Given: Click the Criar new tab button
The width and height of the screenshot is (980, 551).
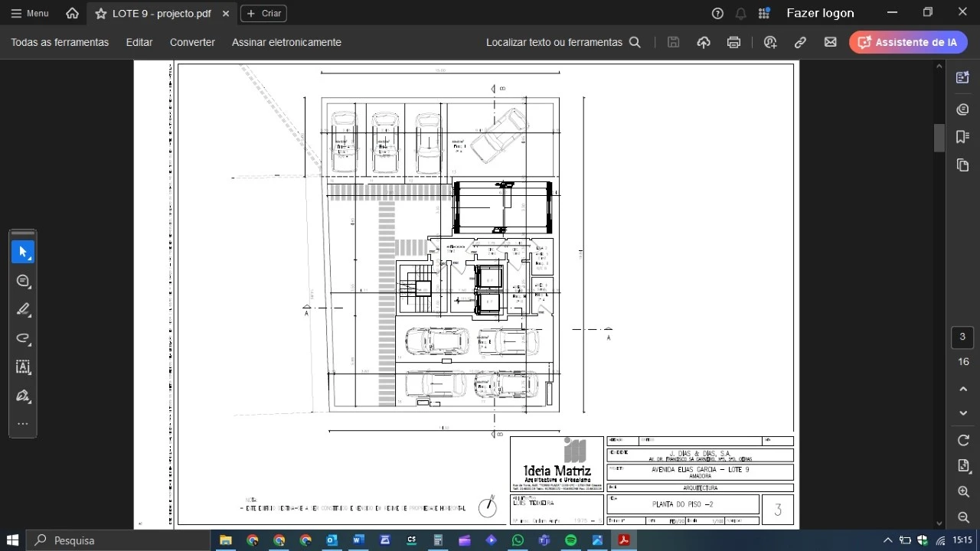Looking at the screenshot, I should tap(263, 14).
